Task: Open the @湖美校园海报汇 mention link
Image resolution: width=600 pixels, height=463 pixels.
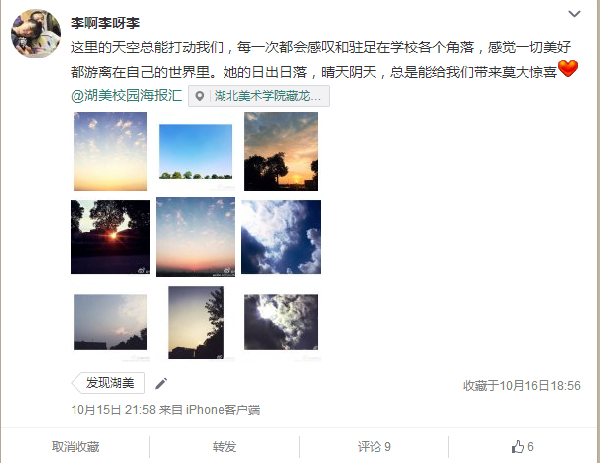Action: tap(126, 95)
